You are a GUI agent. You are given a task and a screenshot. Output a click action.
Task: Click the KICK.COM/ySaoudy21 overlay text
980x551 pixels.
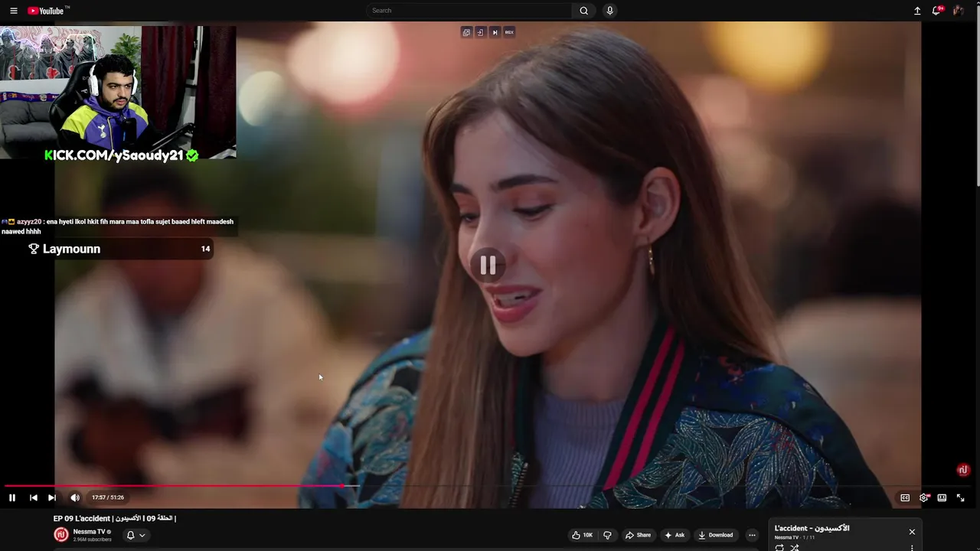coord(121,155)
